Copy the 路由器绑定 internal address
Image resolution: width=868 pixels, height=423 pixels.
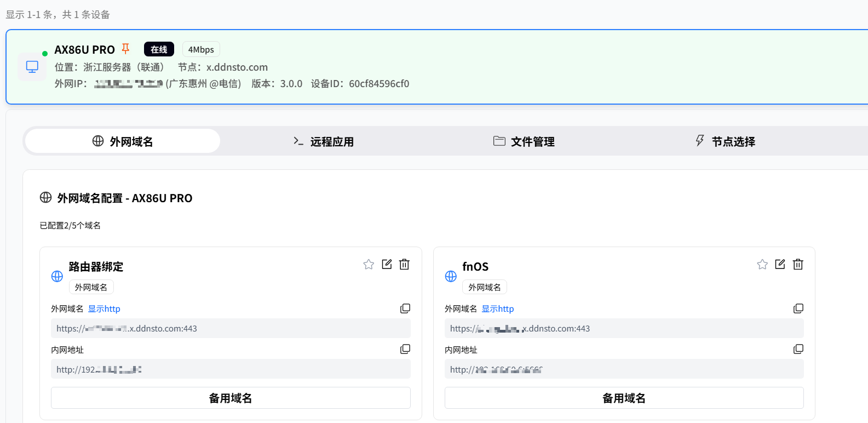405,349
